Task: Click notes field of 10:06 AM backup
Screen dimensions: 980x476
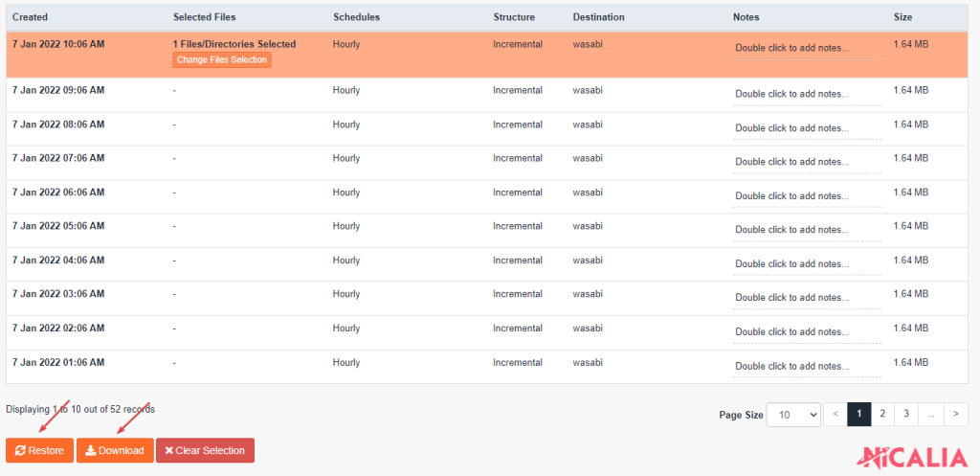Action: pyautogui.click(x=792, y=48)
